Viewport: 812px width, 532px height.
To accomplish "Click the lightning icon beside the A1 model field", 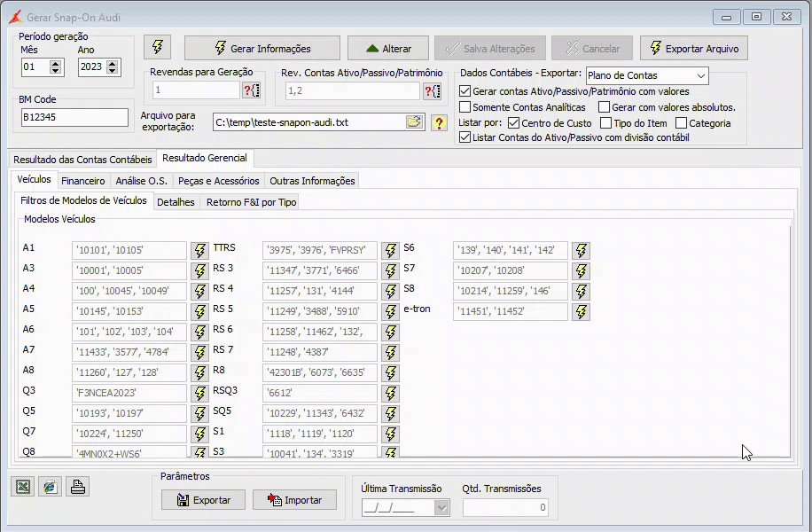I will point(199,250).
